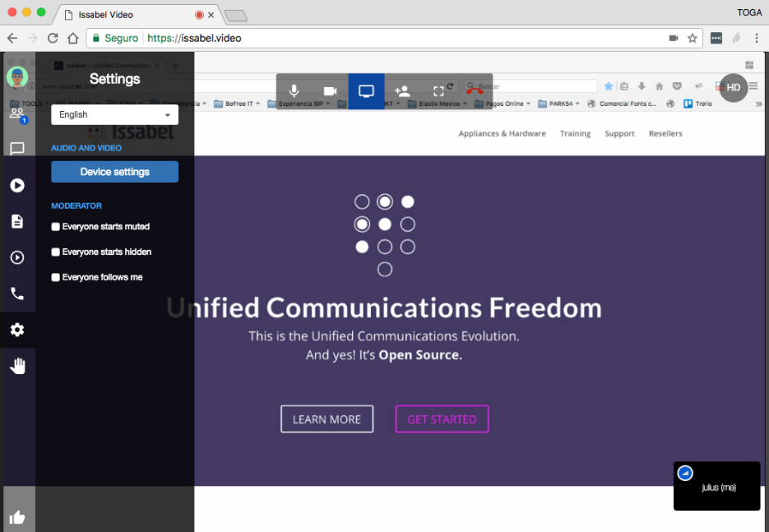Open a new Chrome tab

click(236, 16)
